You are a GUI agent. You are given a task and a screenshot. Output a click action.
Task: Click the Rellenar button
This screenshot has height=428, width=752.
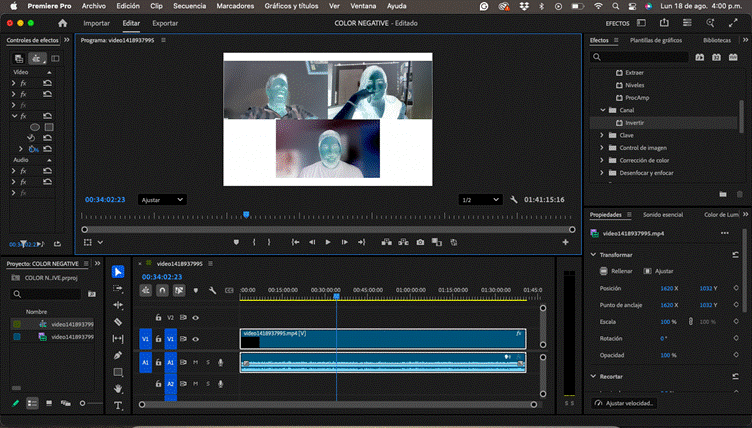(x=616, y=271)
